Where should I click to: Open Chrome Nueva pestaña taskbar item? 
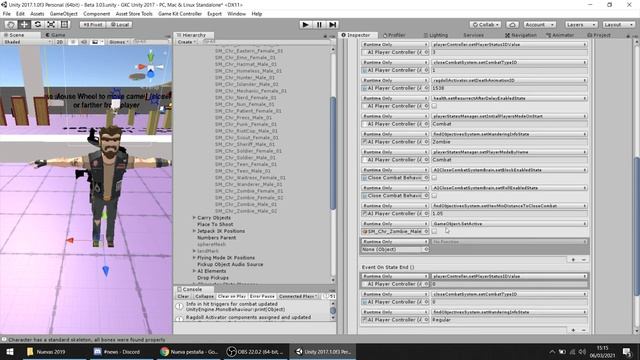coord(189,351)
